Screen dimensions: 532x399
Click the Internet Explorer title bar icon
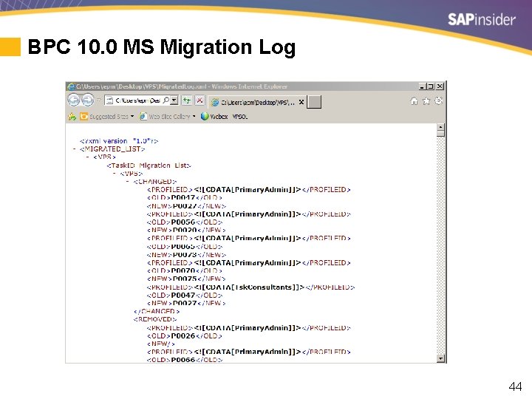71,86
